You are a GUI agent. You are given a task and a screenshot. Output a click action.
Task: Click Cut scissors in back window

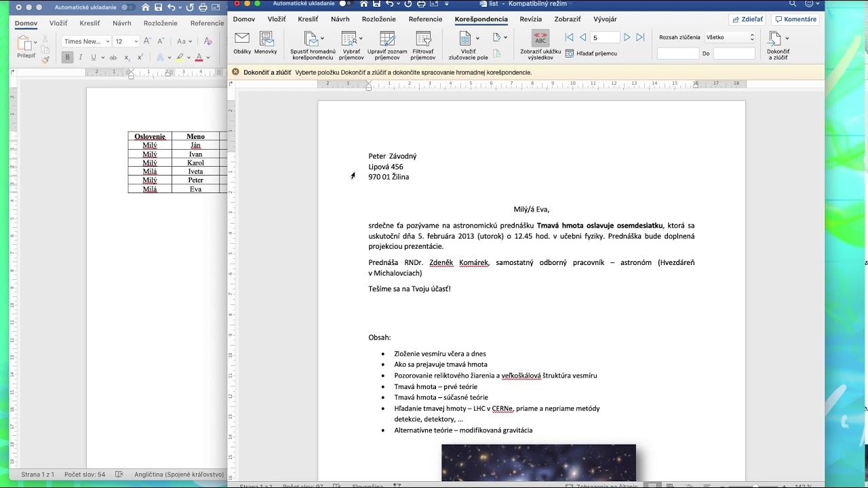(x=45, y=40)
